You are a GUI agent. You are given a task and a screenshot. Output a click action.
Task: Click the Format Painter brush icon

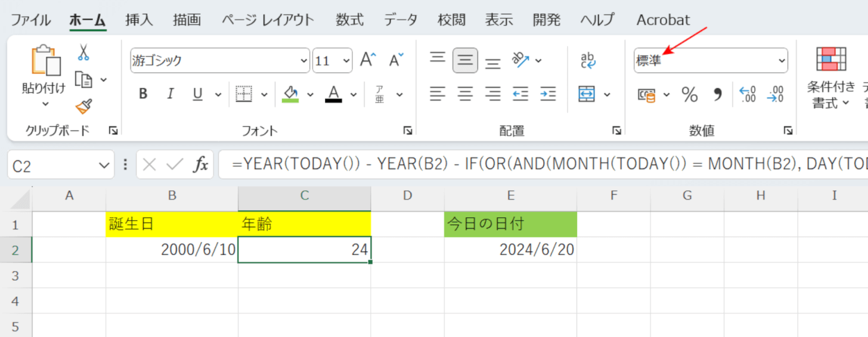83,107
